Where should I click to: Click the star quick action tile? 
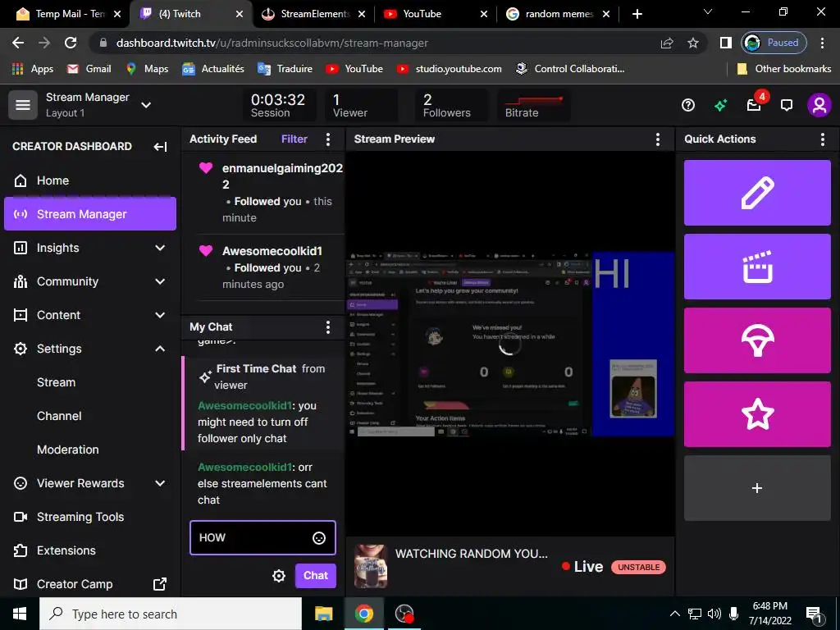point(757,414)
